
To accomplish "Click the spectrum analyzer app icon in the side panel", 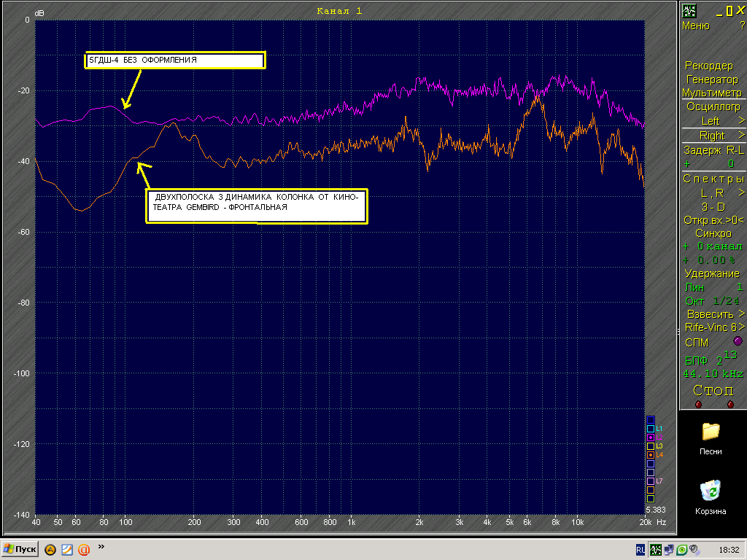I will point(689,10).
